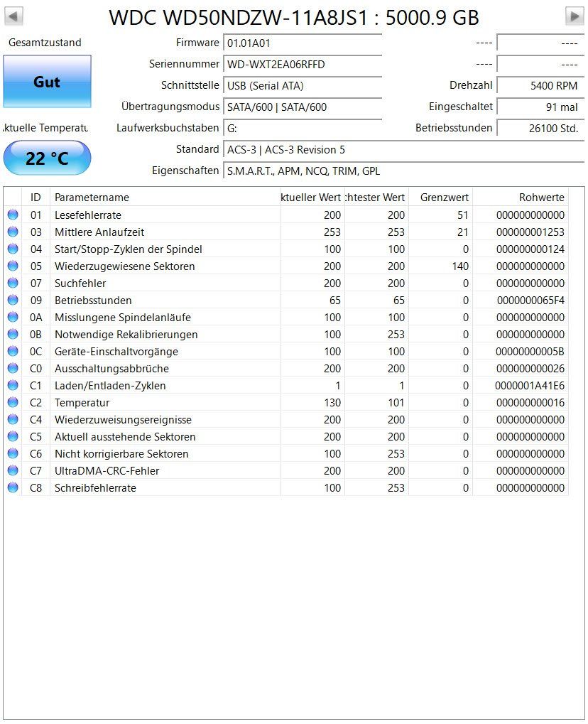588x724 pixels.
Task: Click status icon for Notwendige Rekalibrierungen
Action: pyautogui.click(x=13, y=335)
